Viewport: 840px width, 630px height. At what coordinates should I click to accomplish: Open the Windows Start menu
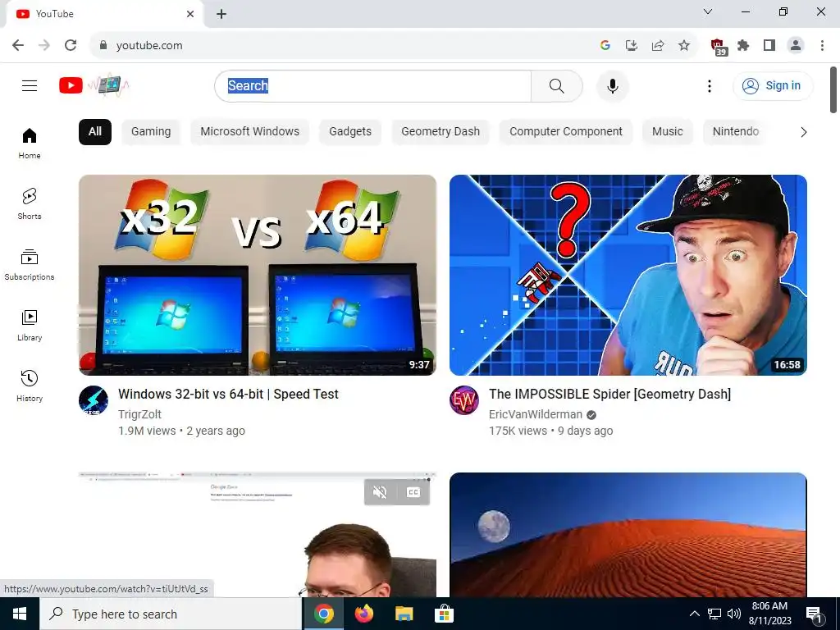(20, 614)
